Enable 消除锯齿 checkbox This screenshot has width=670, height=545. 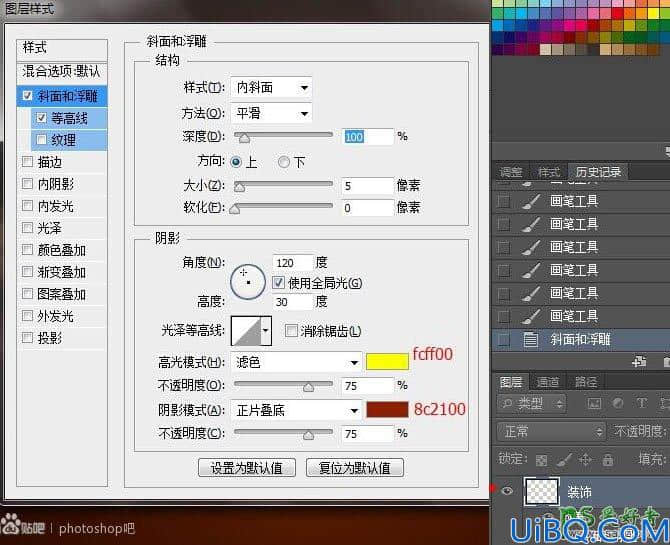[x=291, y=330]
